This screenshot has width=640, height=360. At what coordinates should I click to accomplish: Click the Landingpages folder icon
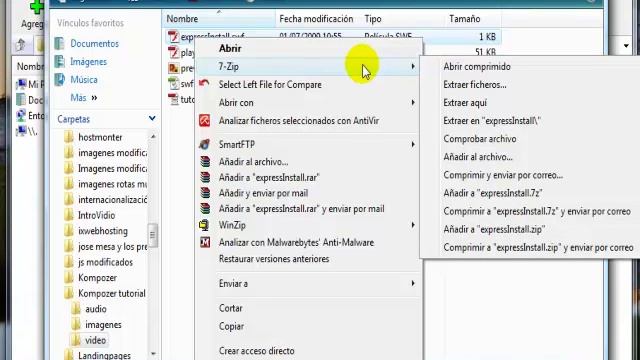(69, 355)
